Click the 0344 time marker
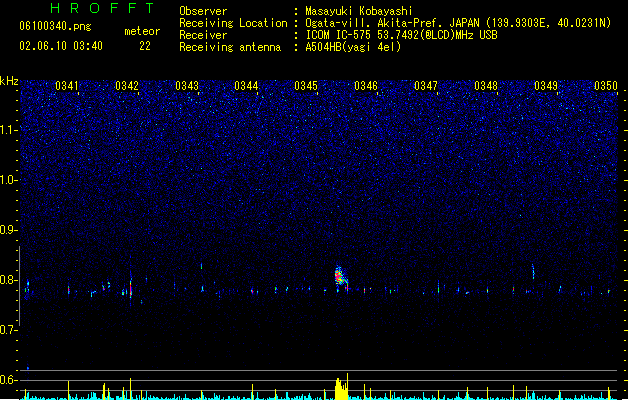This screenshot has width=629, height=400. [x=246, y=86]
